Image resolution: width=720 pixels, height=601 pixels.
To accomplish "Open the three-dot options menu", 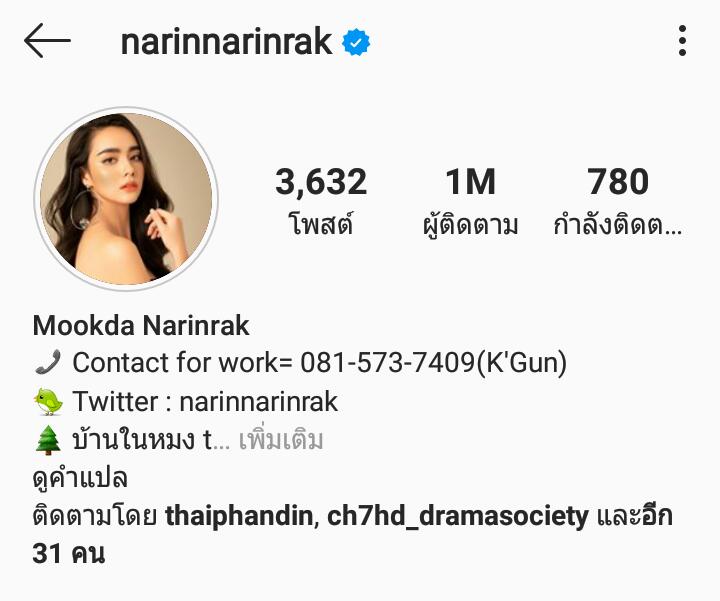I will coord(682,41).
